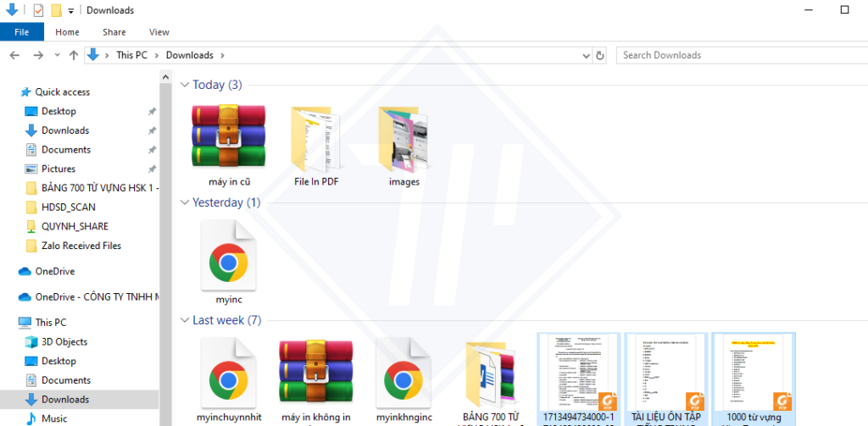868x426 pixels.
Task: Click the Search Downloads box
Action: [x=737, y=55]
